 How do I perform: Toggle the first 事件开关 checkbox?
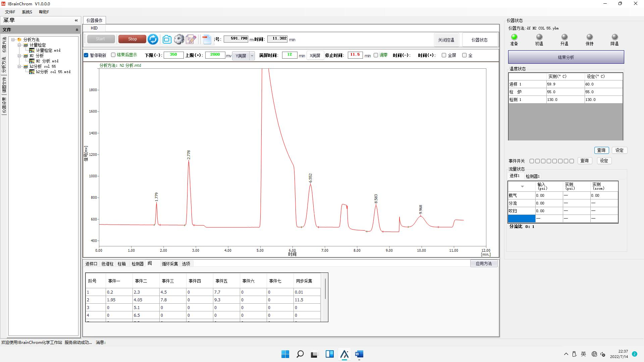pos(532,161)
